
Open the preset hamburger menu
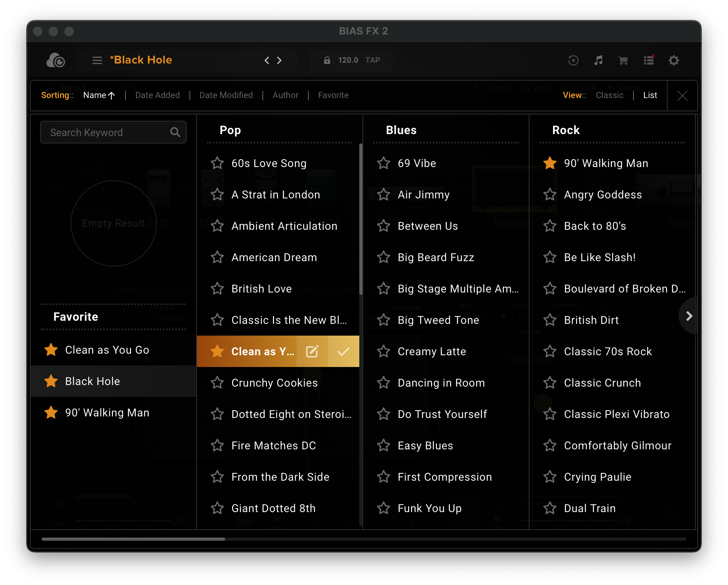coord(97,60)
